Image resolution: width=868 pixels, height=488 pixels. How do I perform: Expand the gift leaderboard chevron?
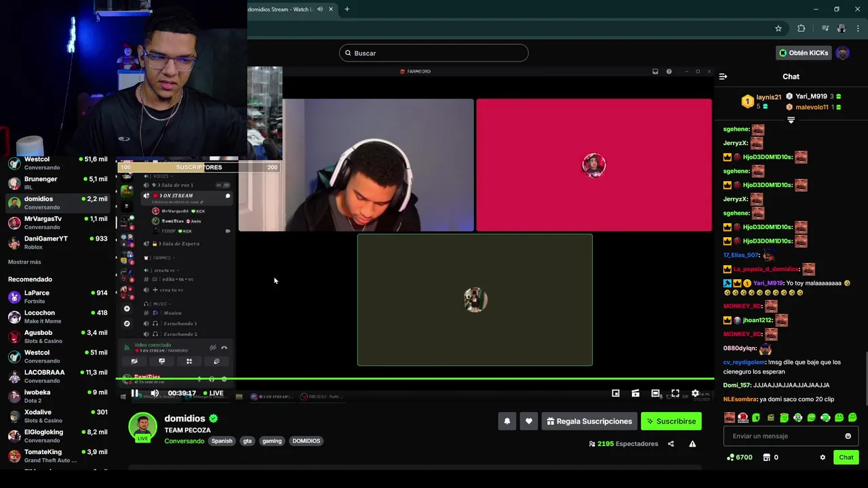point(791,120)
